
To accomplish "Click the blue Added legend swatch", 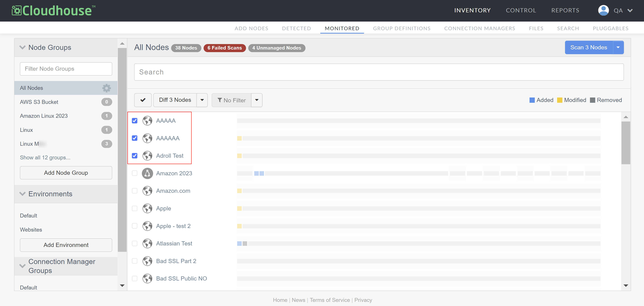I will (532, 100).
